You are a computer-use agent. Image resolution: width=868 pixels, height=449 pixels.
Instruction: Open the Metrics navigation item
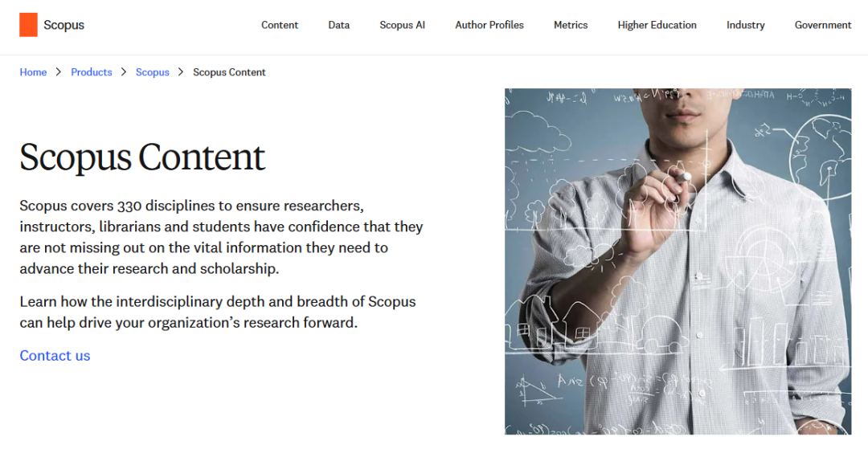[571, 25]
